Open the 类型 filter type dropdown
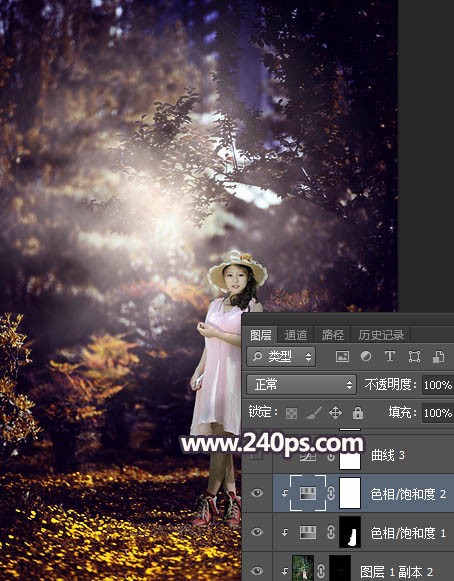This screenshot has width=454, height=581. [281, 356]
